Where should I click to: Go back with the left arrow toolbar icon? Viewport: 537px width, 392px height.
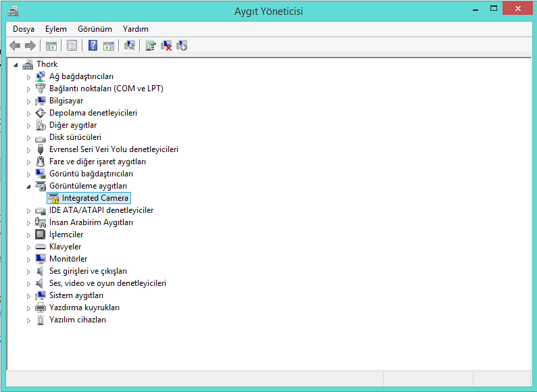[15, 45]
